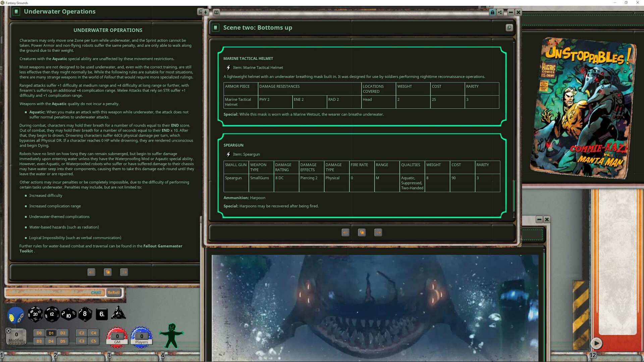Roll the black d4 pyramid die

pyautogui.click(x=118, y=313)
